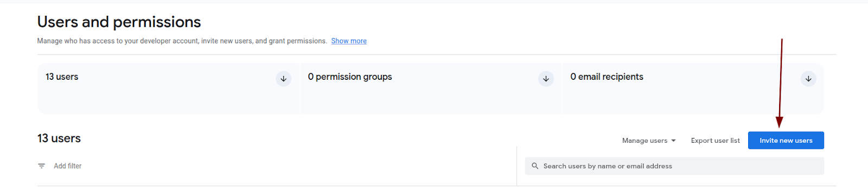Screen dimensions: 868x196
Task: Click the Invite new users button
Action: [786, 140]
